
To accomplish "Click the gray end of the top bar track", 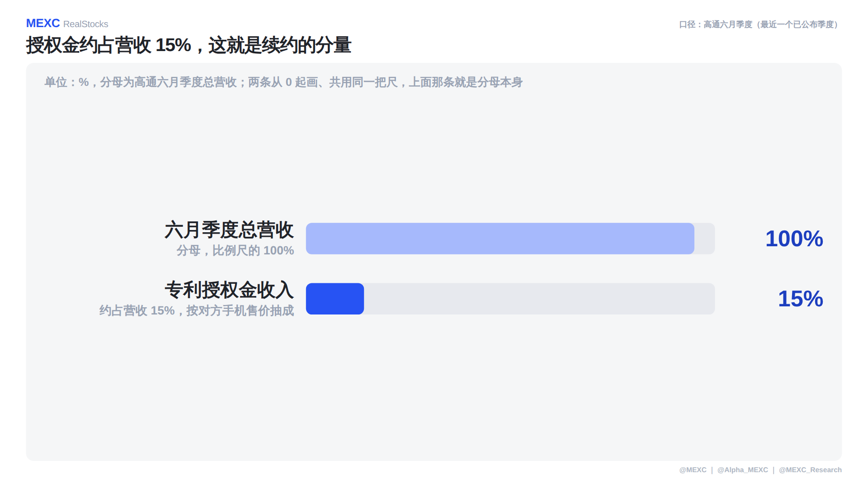I will click(x=705, y=239).
